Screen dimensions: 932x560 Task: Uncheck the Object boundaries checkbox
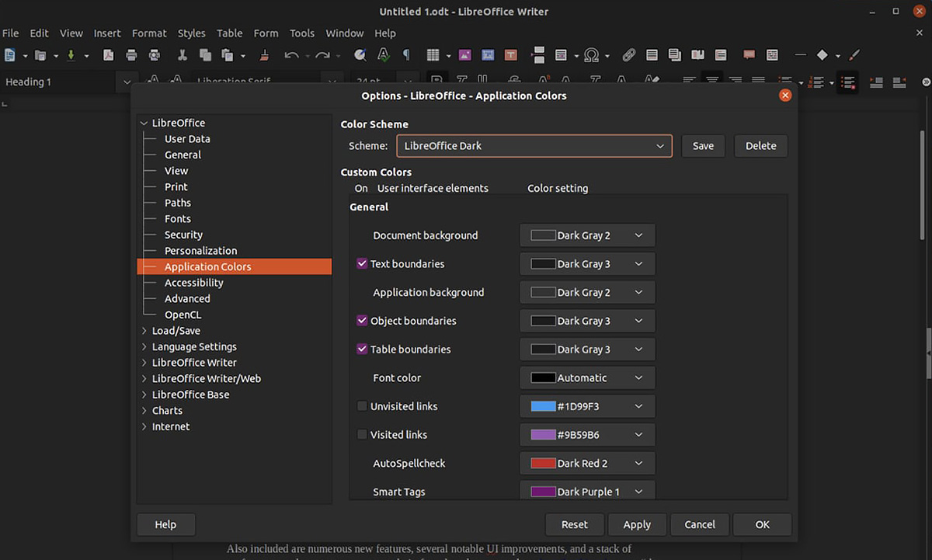click(x=362, y=320)
